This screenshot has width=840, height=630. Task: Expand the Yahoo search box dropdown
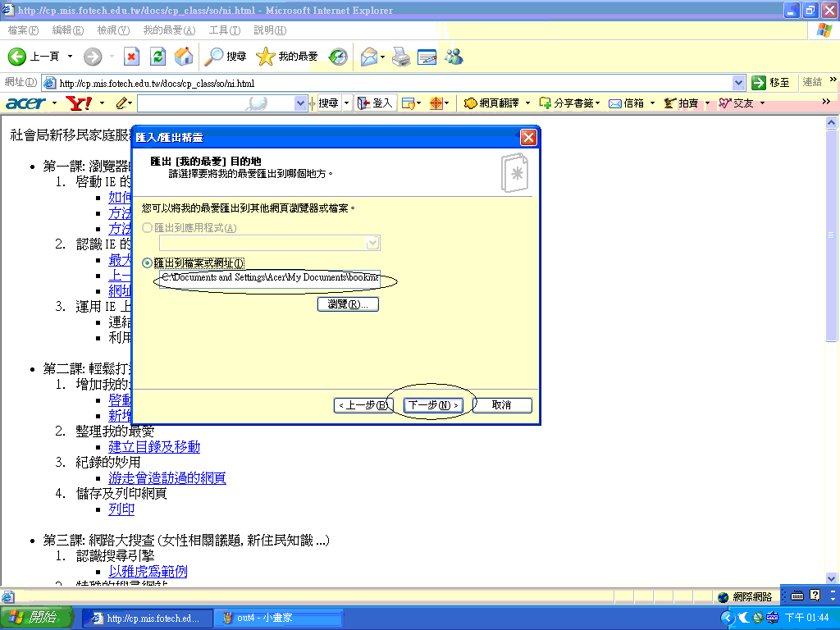300,103
